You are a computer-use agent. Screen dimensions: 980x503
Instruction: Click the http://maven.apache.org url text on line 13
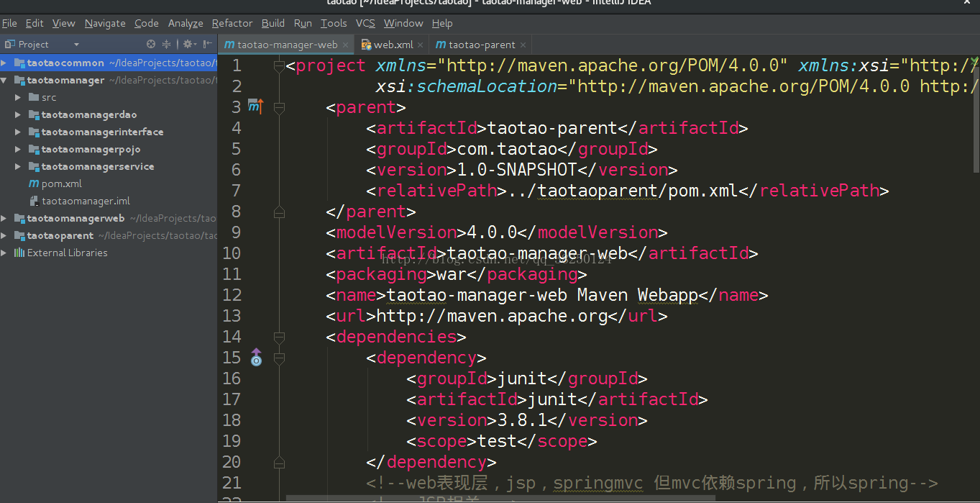point(493,316)
